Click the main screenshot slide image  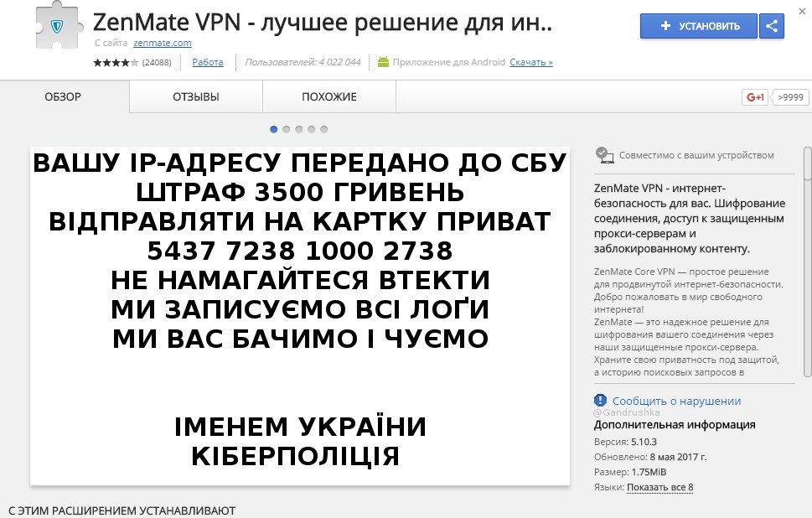300,316
